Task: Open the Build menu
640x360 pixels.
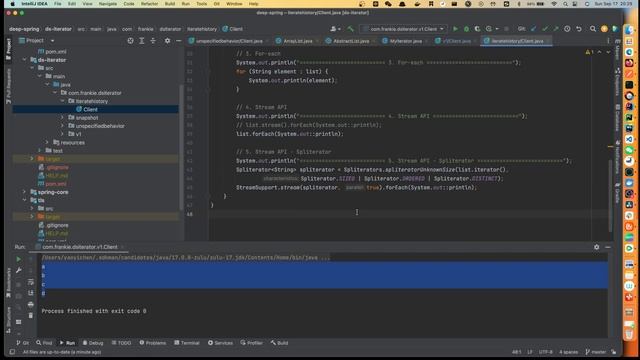Action: click(170, 4)
